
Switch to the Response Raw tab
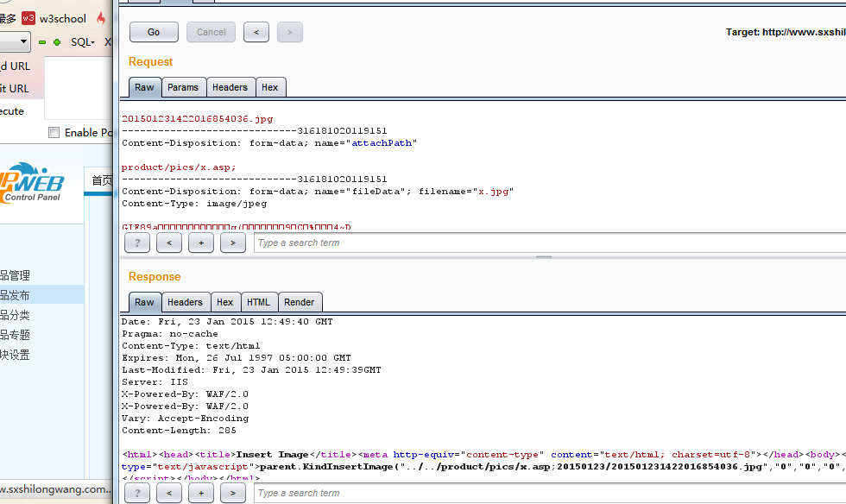[x=145, y=302]
